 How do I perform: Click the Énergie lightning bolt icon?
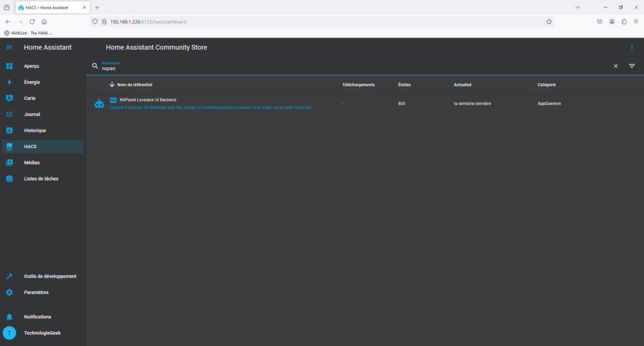9,82
